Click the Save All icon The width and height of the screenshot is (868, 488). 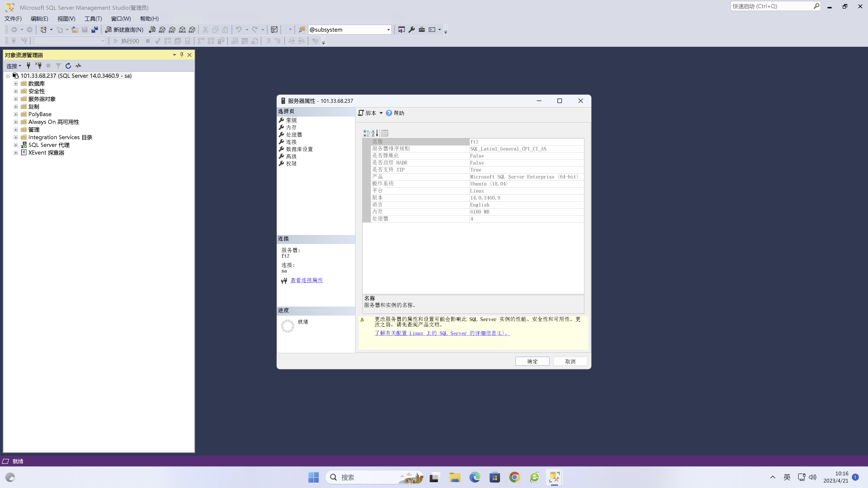pos(95,30)
